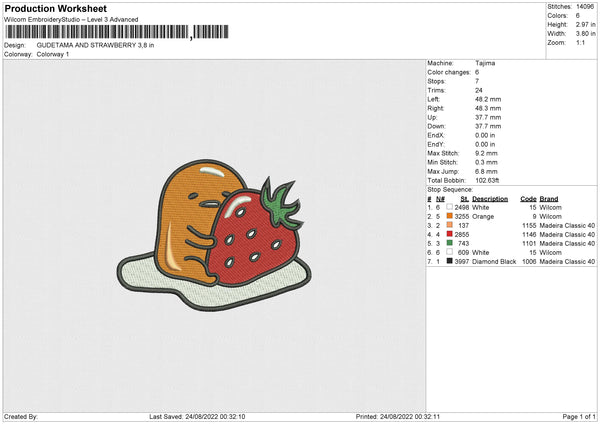
Task: Click the 'Color changes:' label
Action: coord(449,72)
